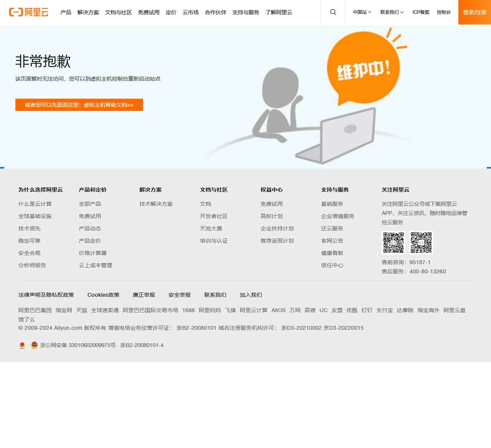Screen dimensions: 491x448
Task: Open the 产品 menu
Action: tap(66, 12)
